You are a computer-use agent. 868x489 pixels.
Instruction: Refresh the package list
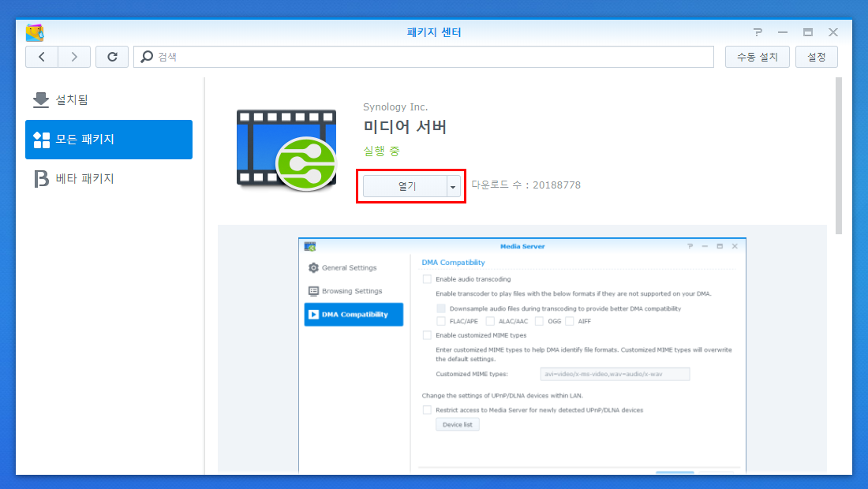click(112, 57)
